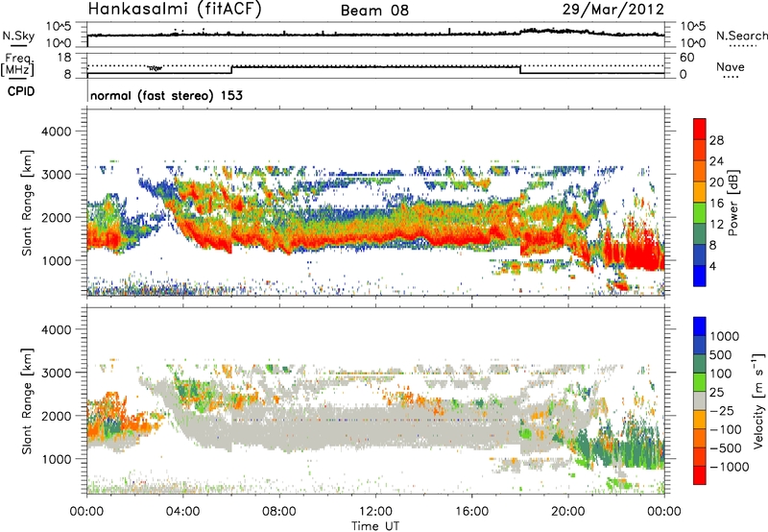Click the velocity panel 'Slant Range [km]' label
Image resolution: width=768 pixels, height=532 pixels.
pyautogui.click(x=27, y=401)
